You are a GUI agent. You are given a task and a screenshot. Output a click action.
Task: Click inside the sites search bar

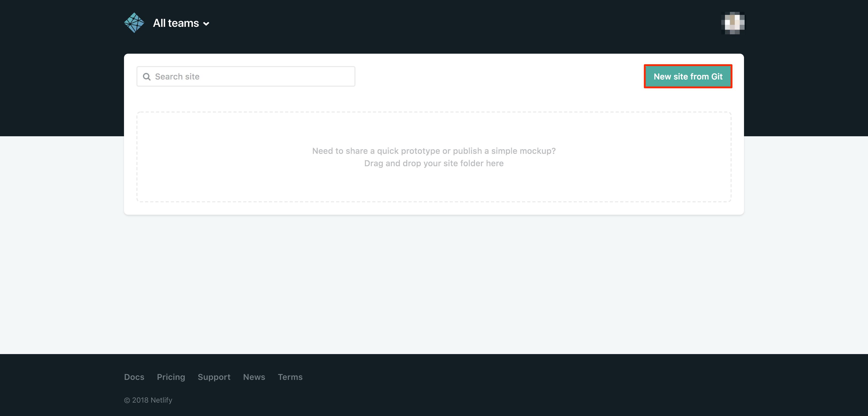(245, 76)
